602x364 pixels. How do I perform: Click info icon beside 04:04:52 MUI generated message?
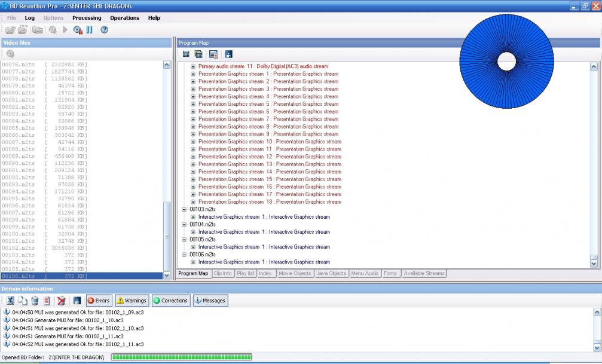[x=7, y=344]
